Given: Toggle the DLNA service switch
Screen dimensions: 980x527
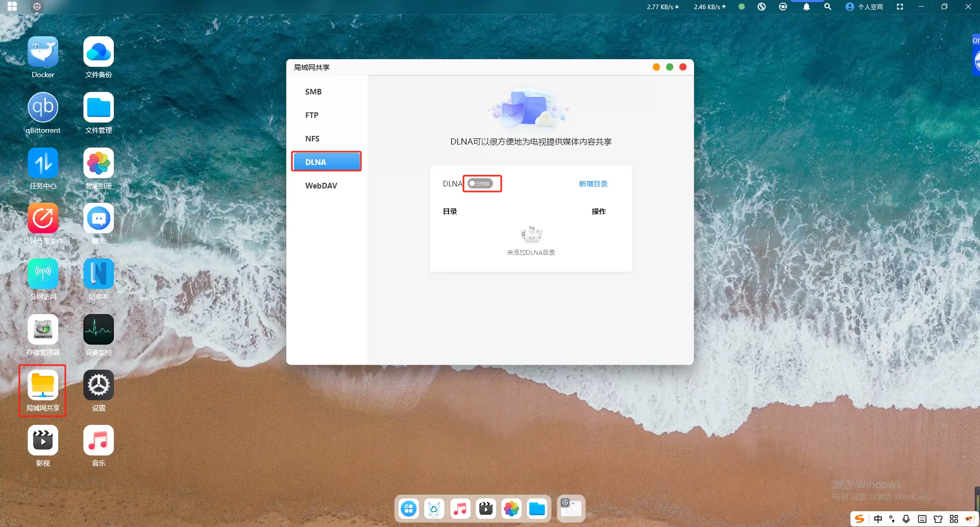Looking at the screenshot, I should click(480, 184).
